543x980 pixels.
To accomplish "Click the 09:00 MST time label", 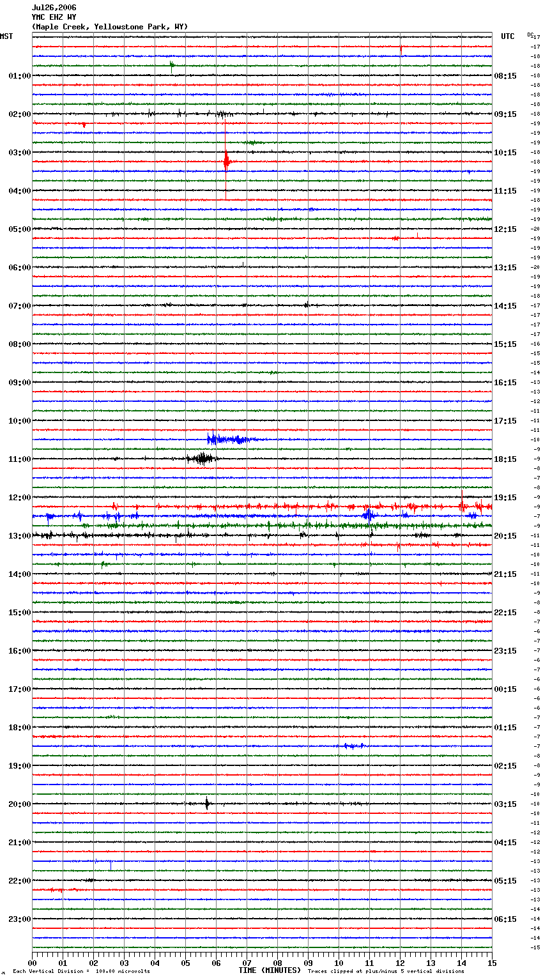I will point(20,383).
